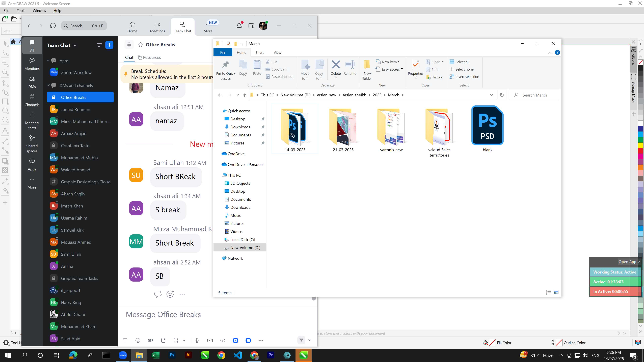Viewport: 644px width, 362px height.
Task: Open Meeting chats in sidebar
Action: click(x=32, y=121)
